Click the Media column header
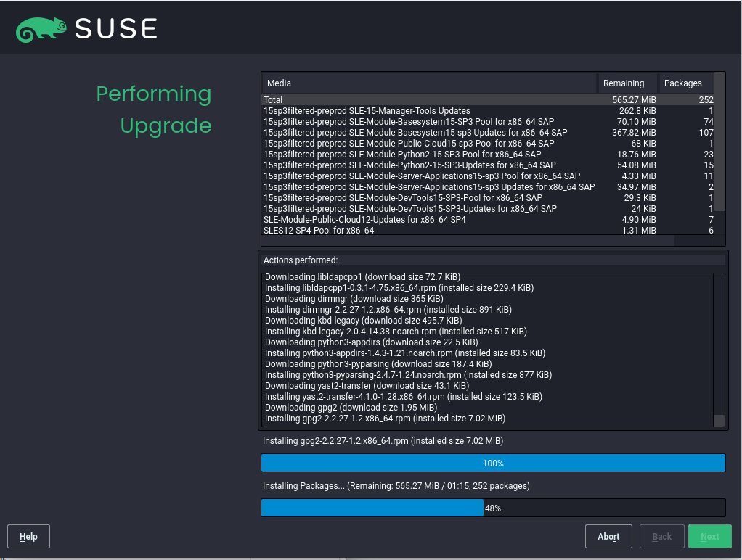The height and width of the screenshot is (560, 742). pos(363,83)
